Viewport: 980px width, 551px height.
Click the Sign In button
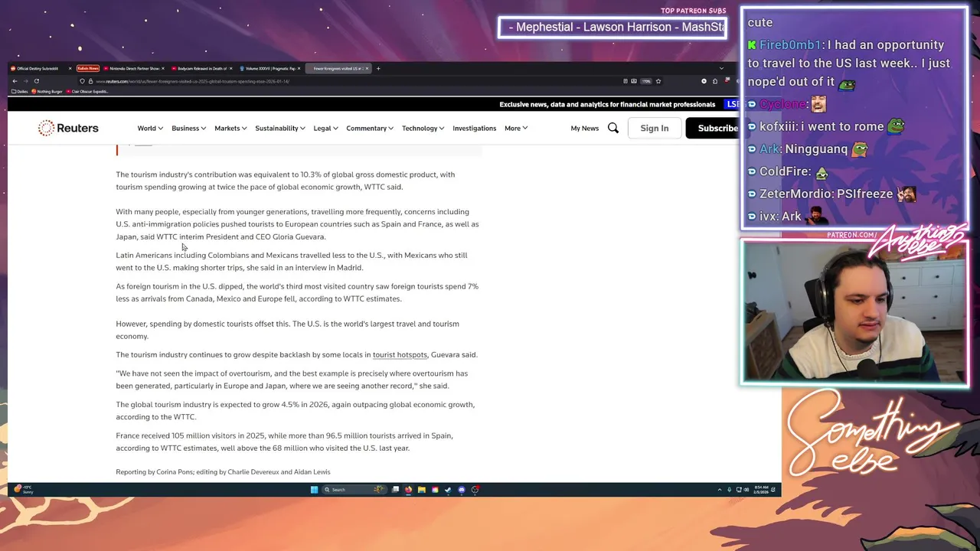[655, 128]
